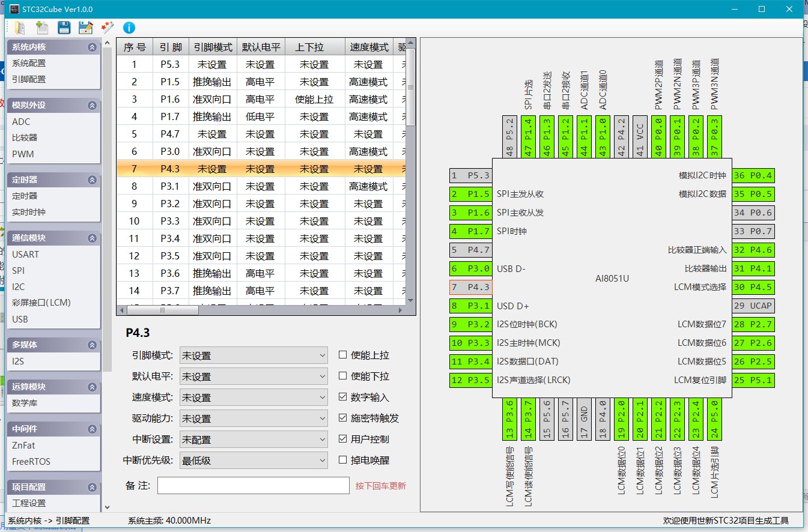The width and height of the screenshot is (808, 532).
Task: Open 工程设置 in project config
Action: click(x=29, y=503)
